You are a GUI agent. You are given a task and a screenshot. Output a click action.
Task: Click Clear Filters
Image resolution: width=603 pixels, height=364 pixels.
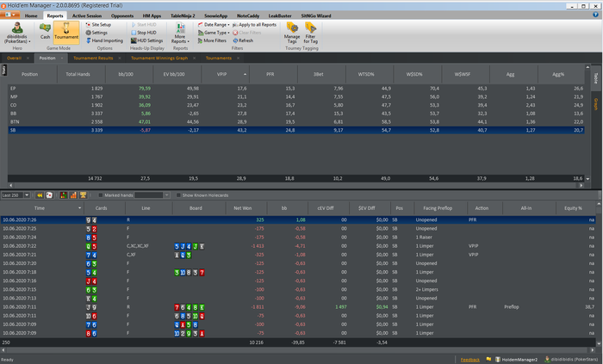247,33
